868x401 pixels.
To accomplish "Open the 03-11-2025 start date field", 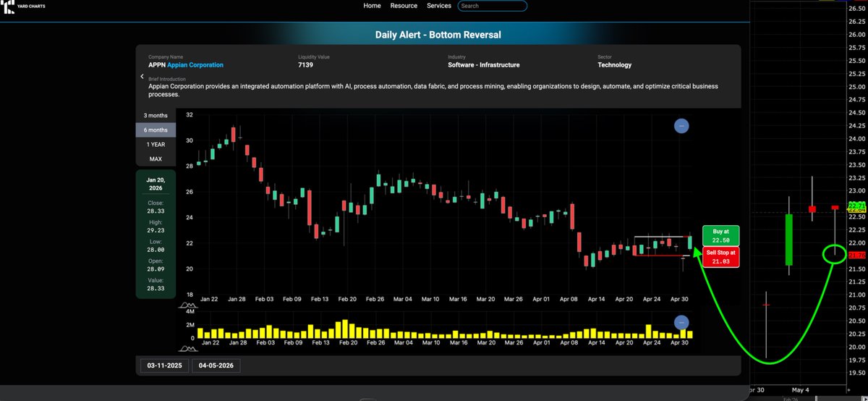I will 163,366.
